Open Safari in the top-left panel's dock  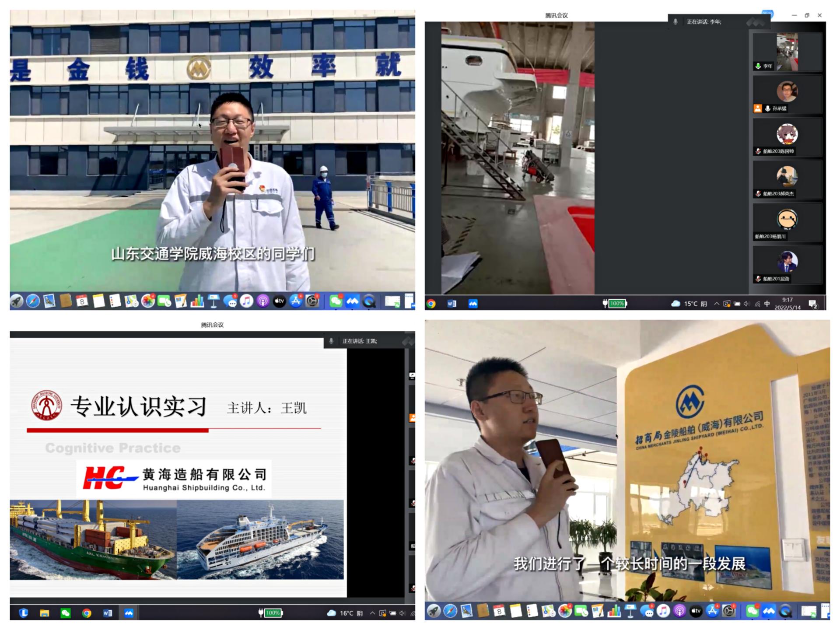pyautogui.click(x=33, y=301)
